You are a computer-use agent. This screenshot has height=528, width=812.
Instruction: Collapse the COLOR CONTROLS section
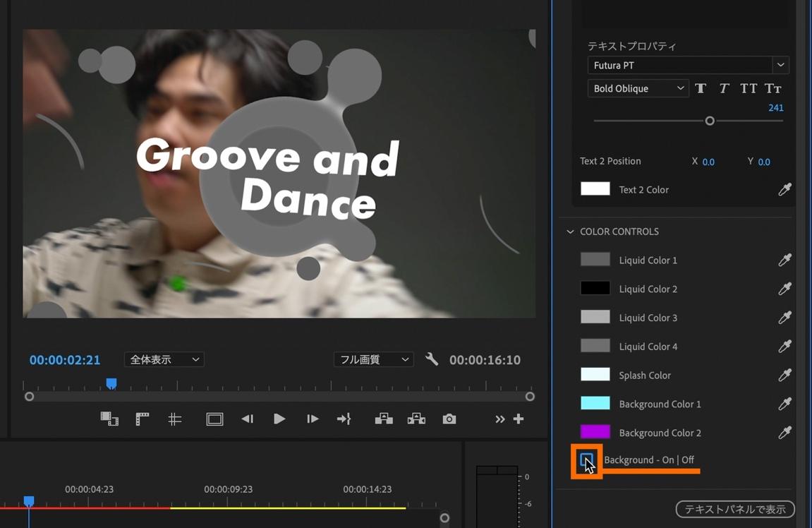(x=570, y=232)
